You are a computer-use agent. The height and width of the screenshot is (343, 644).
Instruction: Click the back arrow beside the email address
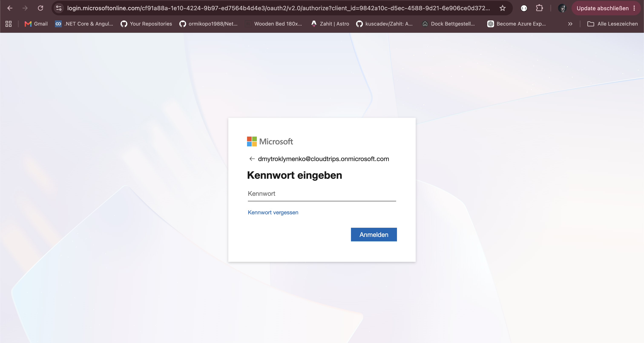click(252, 159)
